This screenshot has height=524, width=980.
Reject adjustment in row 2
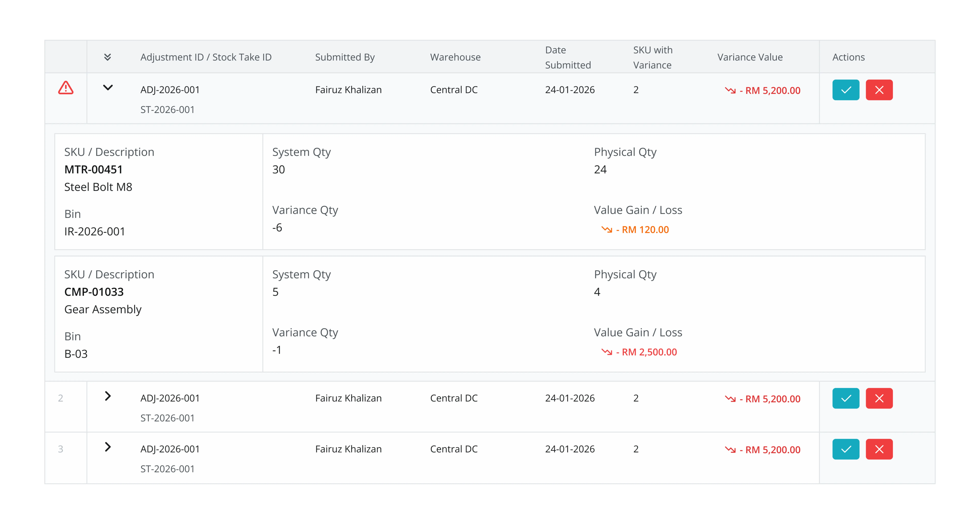pos(879,398)
